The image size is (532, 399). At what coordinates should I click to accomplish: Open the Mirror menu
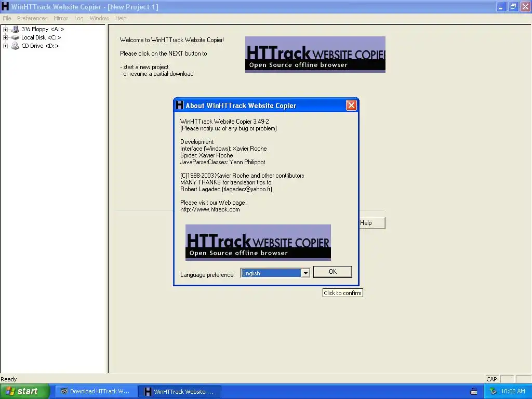point(61,18)
